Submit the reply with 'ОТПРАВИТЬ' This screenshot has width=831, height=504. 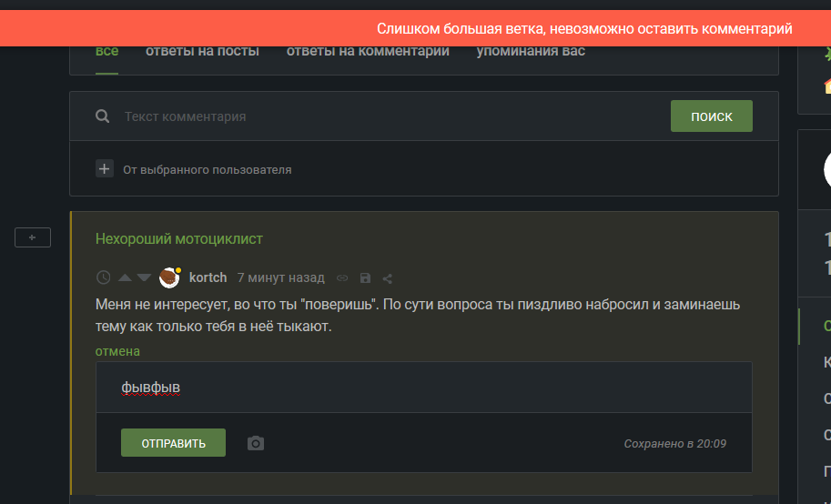[x=173, y=443]
